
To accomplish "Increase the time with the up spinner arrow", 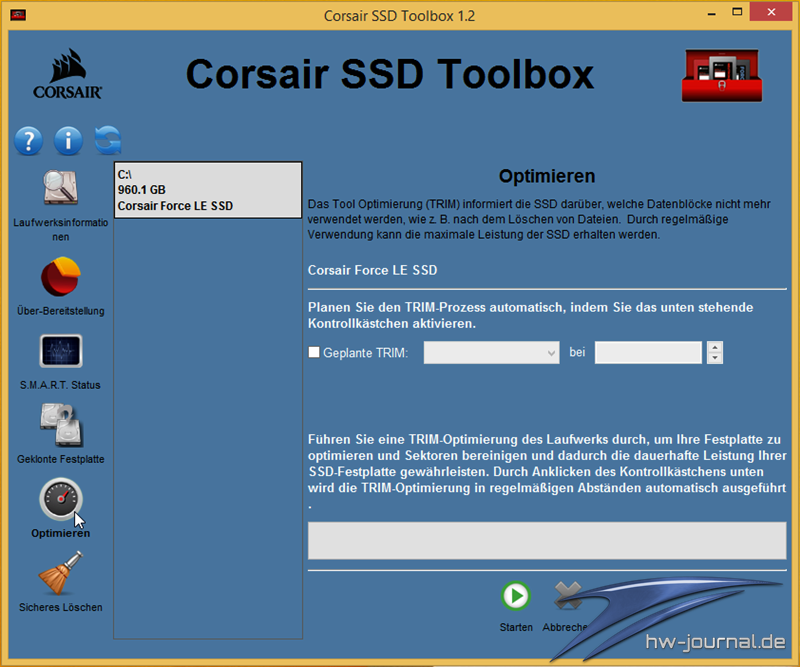I will (x=715, y=347).
